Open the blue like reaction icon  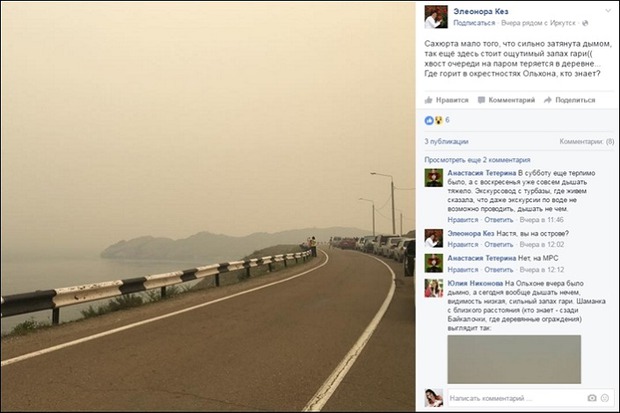point(429,120)
